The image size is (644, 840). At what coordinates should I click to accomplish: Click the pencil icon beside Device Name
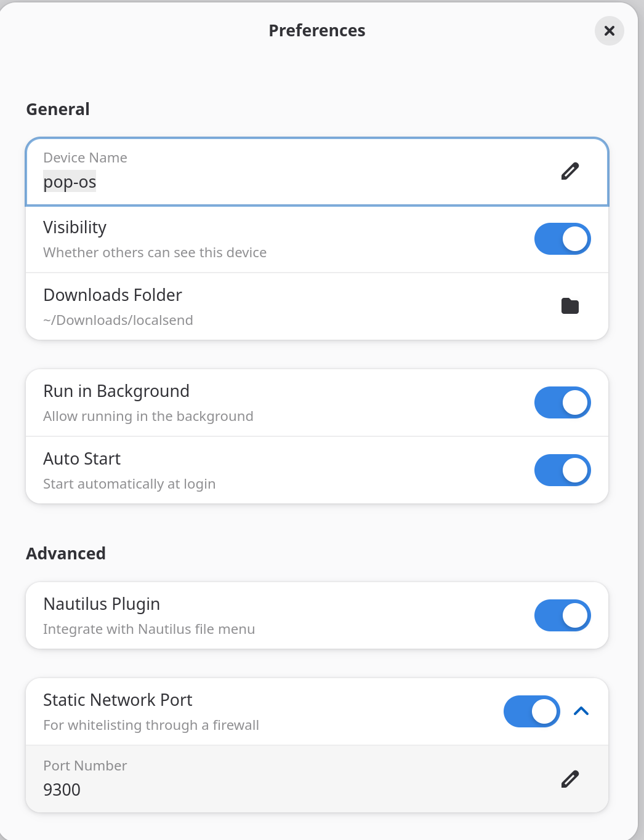[570, 171]
